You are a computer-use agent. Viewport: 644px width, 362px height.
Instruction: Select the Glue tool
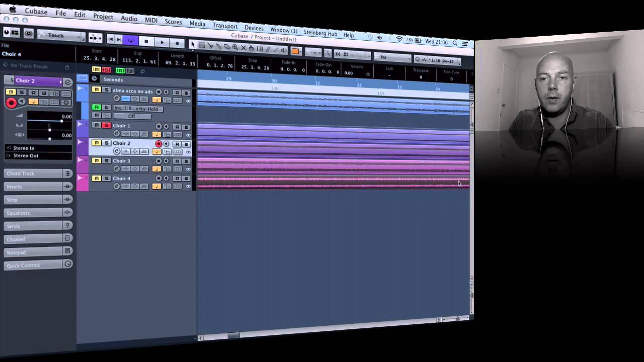point(218,46)
